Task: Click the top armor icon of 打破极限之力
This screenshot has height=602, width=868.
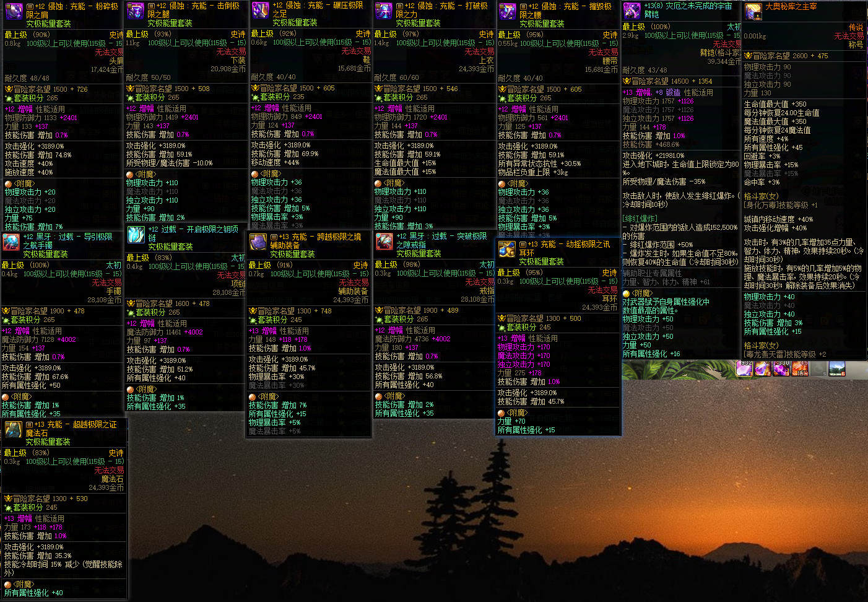Action: (384, 11)
